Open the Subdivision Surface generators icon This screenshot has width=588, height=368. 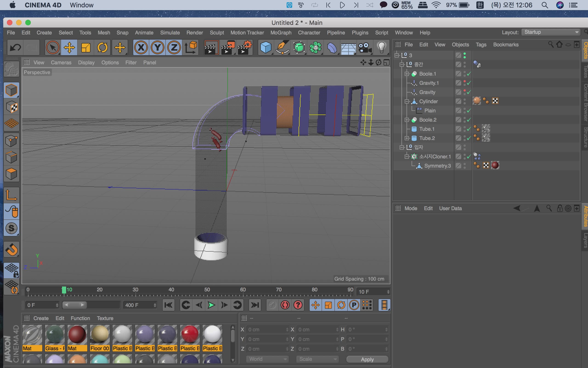click(299, 47)
